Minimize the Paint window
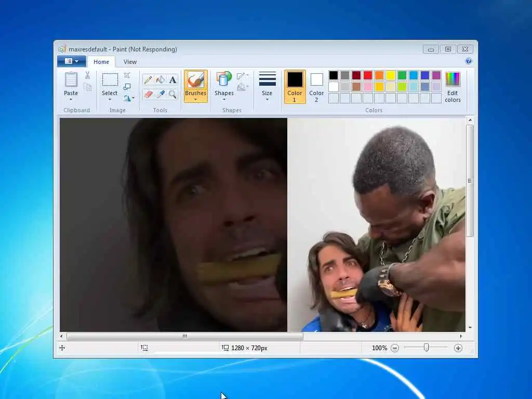 (431, 49)
